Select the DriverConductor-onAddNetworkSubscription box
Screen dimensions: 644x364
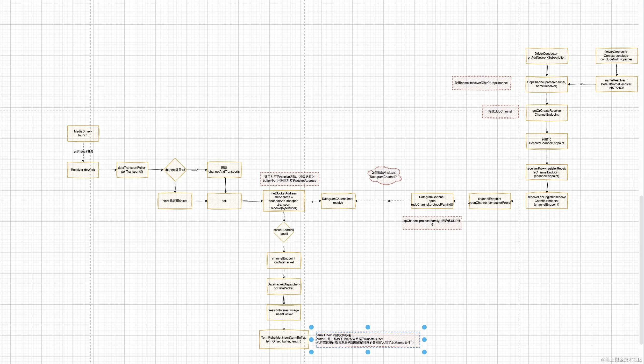click(x=547, y=56)
